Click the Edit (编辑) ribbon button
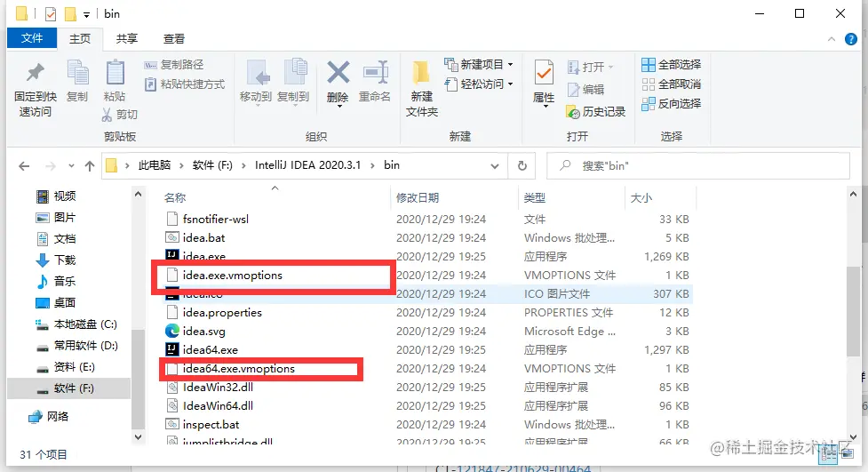Screen dimensions: 868x472 tap(585, 89)
